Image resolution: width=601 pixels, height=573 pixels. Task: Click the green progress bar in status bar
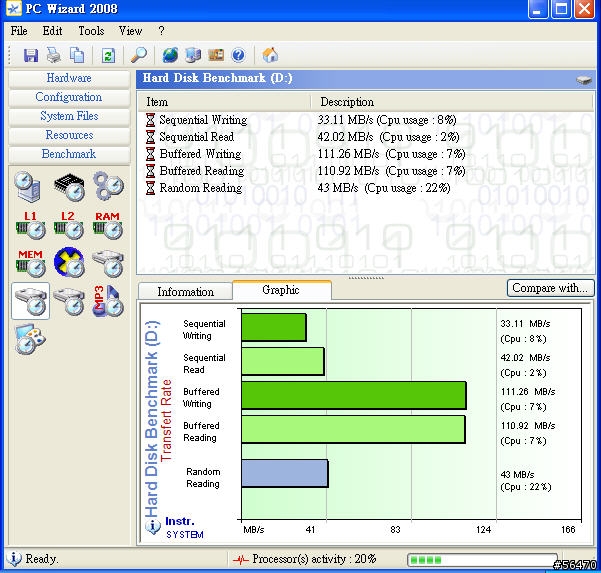click(483, 560)
